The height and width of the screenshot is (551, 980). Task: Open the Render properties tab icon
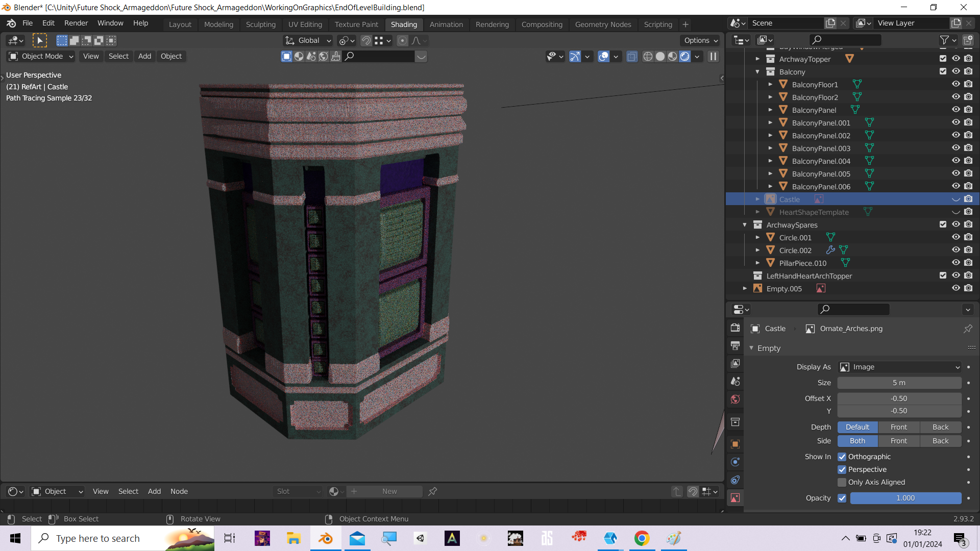point(735,328)
